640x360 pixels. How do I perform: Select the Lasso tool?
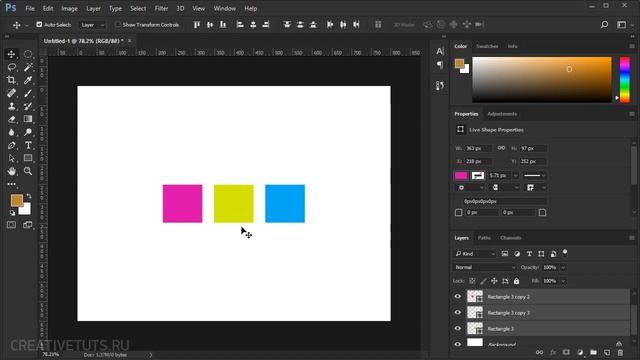point(11,67)
